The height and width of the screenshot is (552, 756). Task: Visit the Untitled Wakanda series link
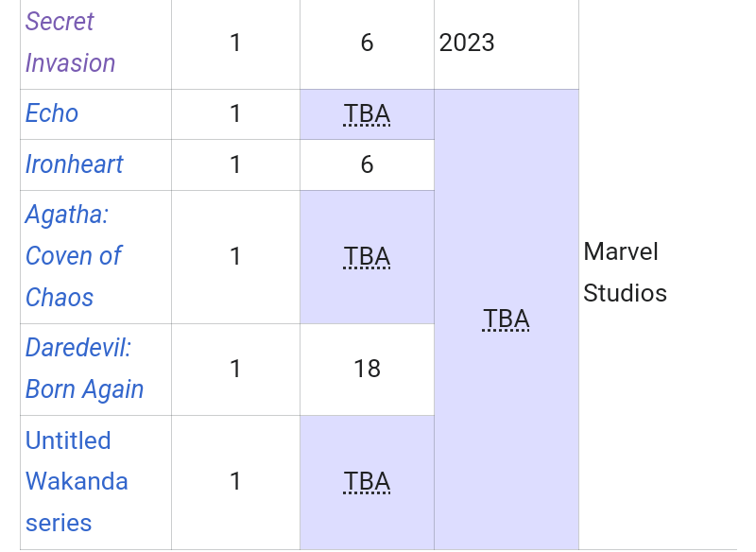pos(77,481)
